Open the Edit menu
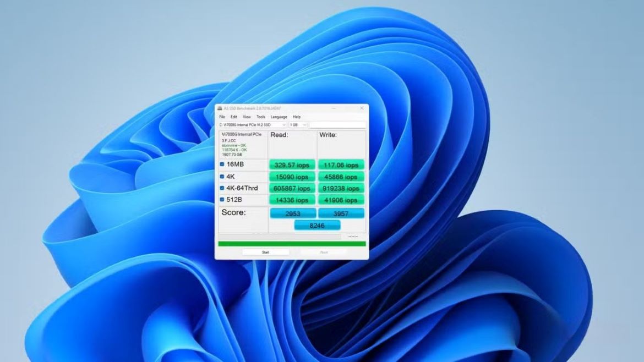The image size is (644, 362). click(x=234, y=117)
